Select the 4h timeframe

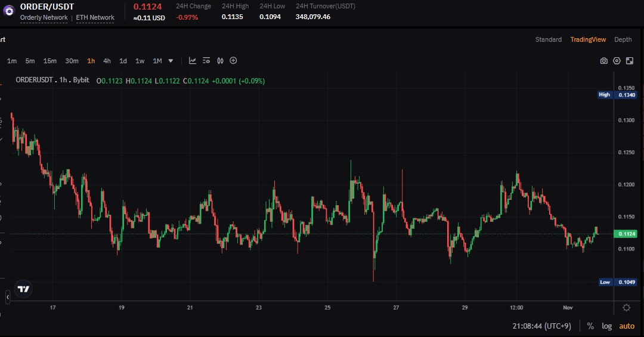pos(107,61)
